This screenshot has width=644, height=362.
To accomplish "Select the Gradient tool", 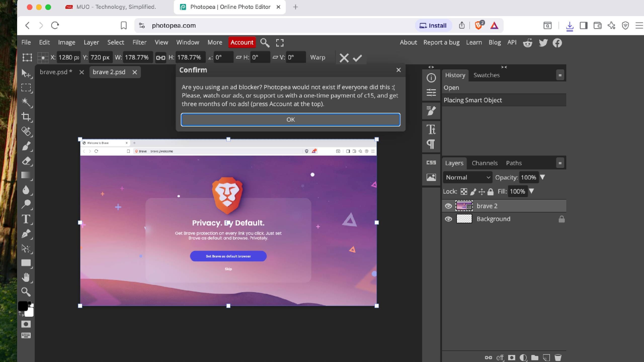I will tap(26, 175).
